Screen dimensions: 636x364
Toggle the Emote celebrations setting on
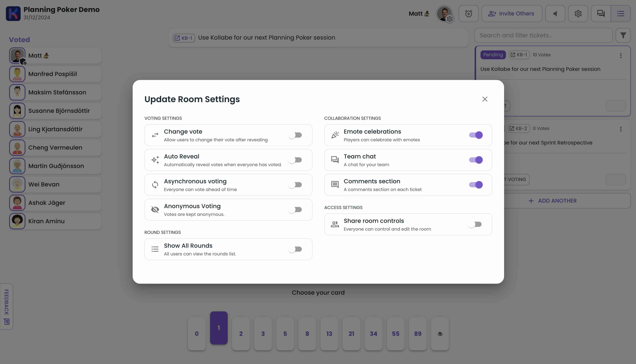(475, 135)
